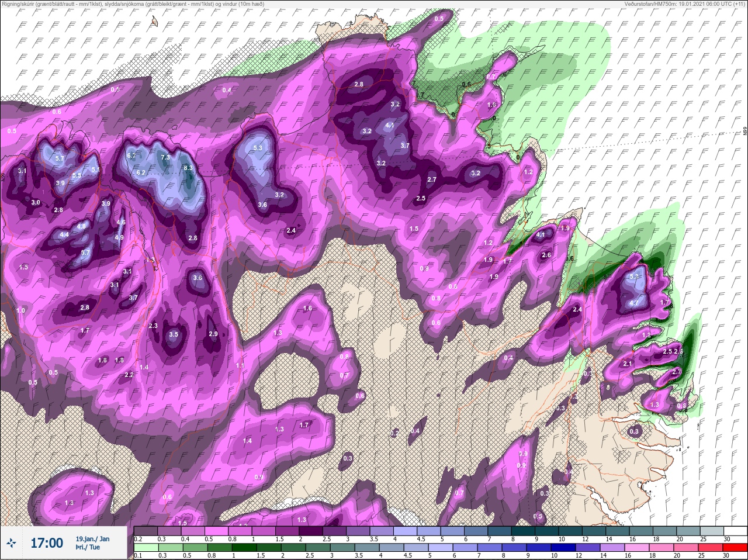Click the white swatch ending the upper legend

735,531
